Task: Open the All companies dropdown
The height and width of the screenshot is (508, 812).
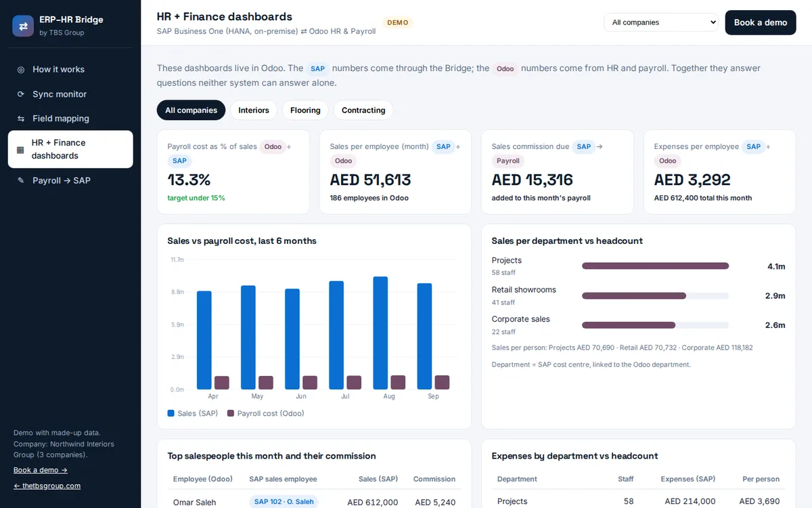Action: [660, 22]
